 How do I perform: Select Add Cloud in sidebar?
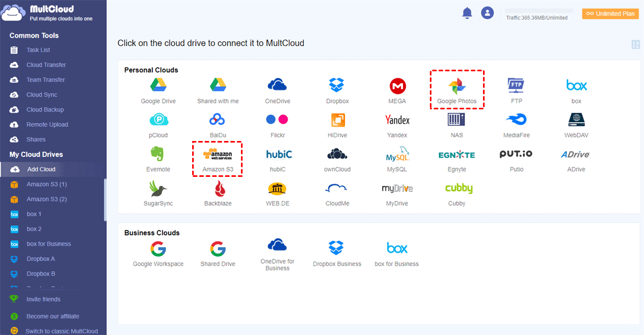pyautogui.click(x=53, y=169)
